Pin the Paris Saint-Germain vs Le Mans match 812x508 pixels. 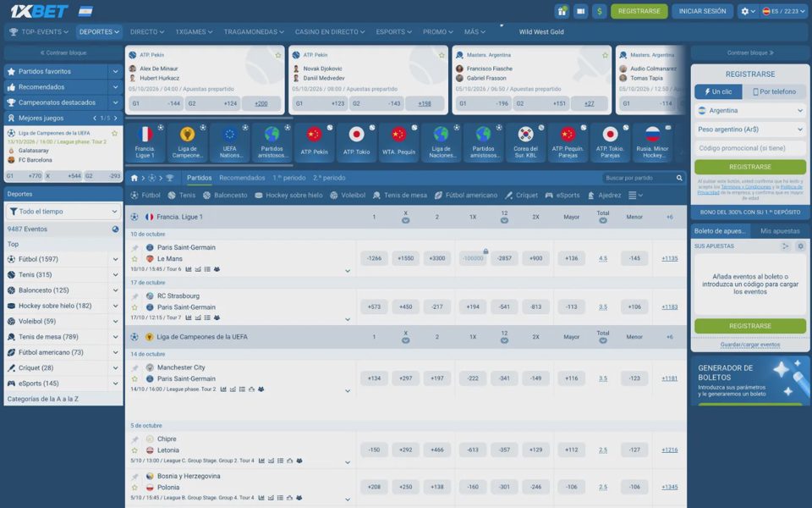(x=134, y=248)
